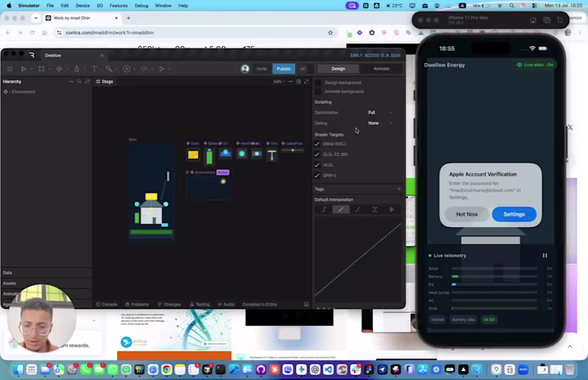Tap Settings in the Apple Account alert
Image resolution: width=588 pixels, height=380 pixels.
click(x=514, y=214)
